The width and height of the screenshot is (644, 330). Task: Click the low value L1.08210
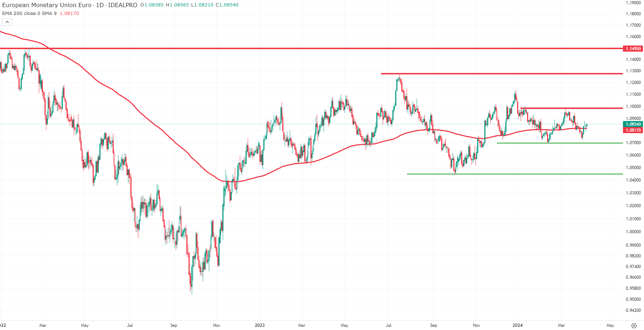202,5
